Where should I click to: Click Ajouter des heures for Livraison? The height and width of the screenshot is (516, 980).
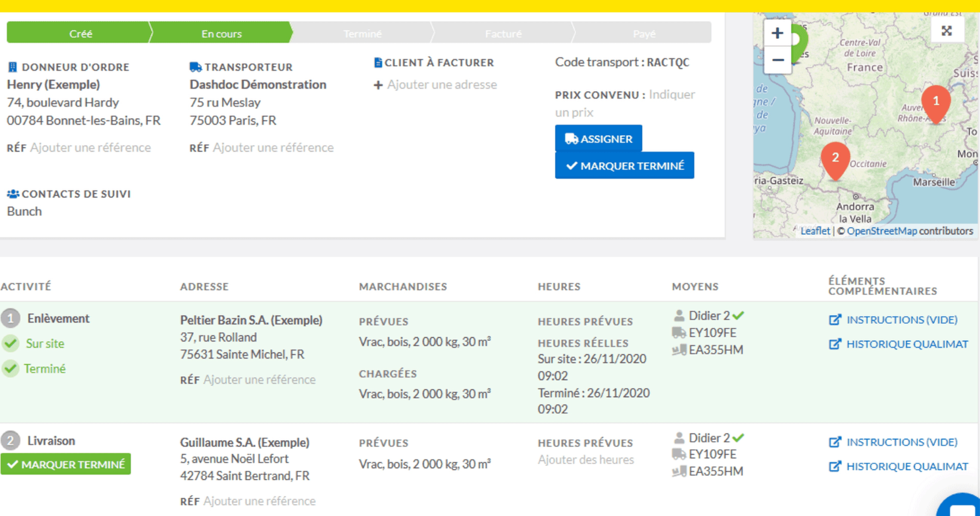coord(585,460)
